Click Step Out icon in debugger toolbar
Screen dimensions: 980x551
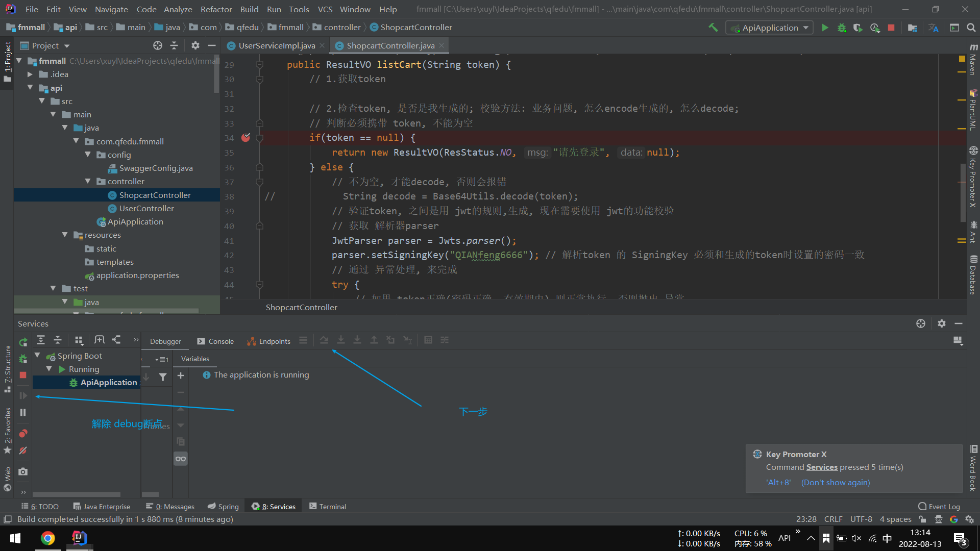(374, 340)
